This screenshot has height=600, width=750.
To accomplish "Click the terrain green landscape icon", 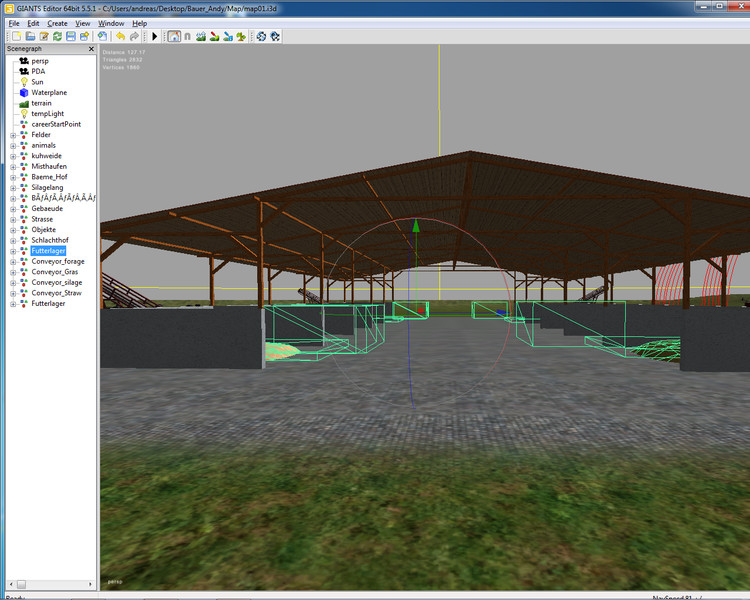I will [24, 103].
